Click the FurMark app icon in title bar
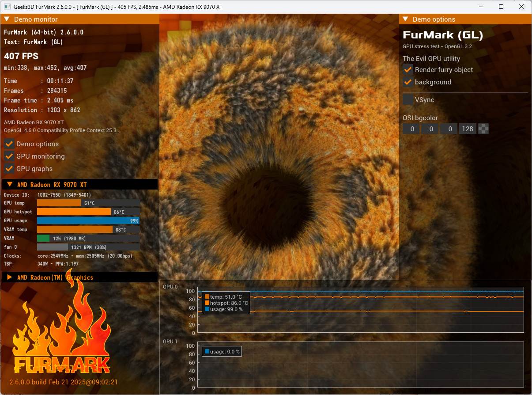Screen dimensions: 532x395 (x=8, y=7)
